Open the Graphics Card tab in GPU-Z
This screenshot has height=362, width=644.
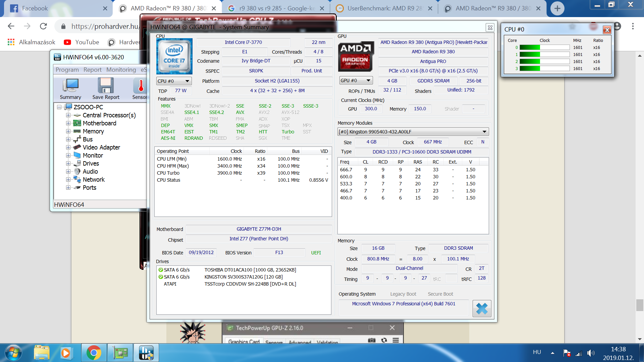click(244, 342)
